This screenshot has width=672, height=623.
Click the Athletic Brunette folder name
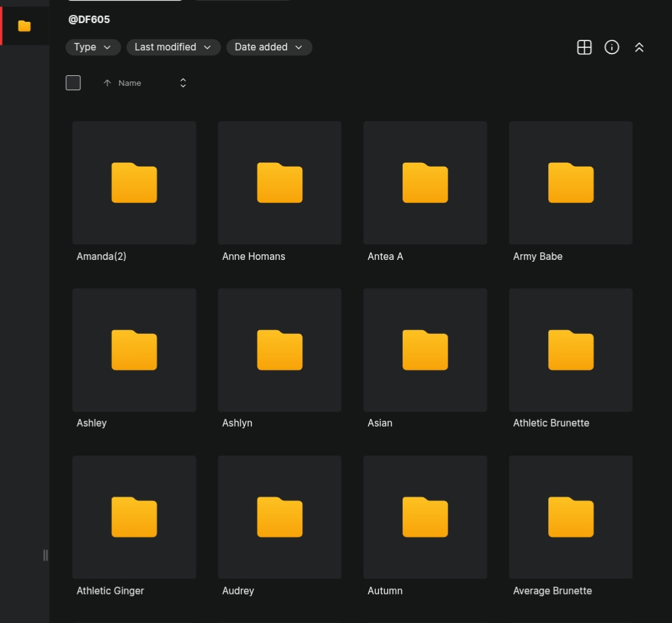(551, 423)
